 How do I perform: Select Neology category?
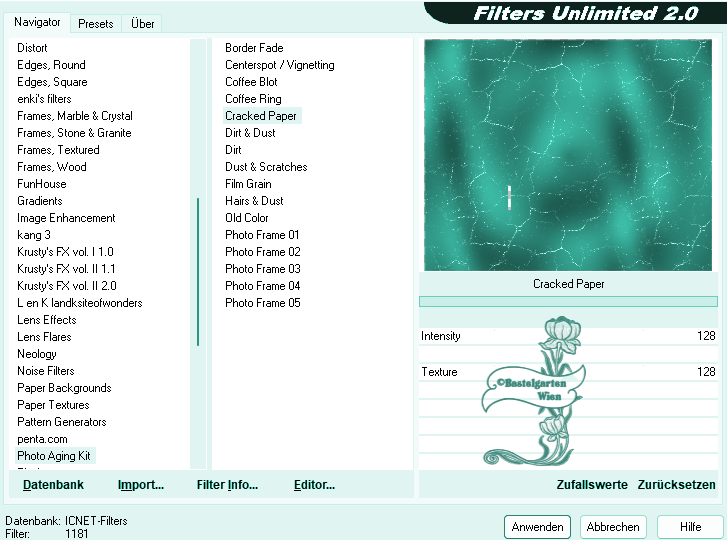(37, 354)
